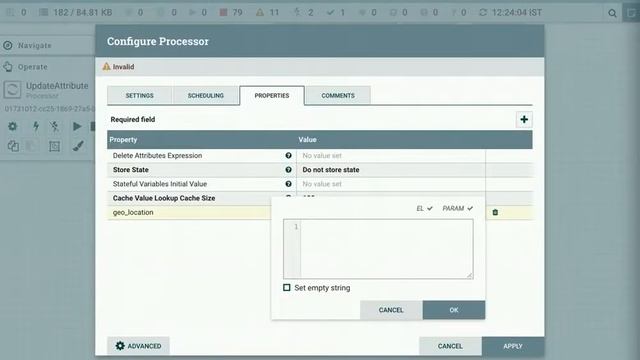Delete the geo_location property with trash icon
The height and width of the screenshot is (360, 640).
[x=495, y=212]
